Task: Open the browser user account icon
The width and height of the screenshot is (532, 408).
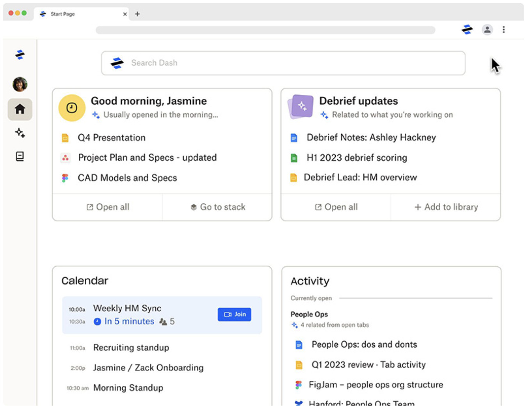Action: [487, 30]
